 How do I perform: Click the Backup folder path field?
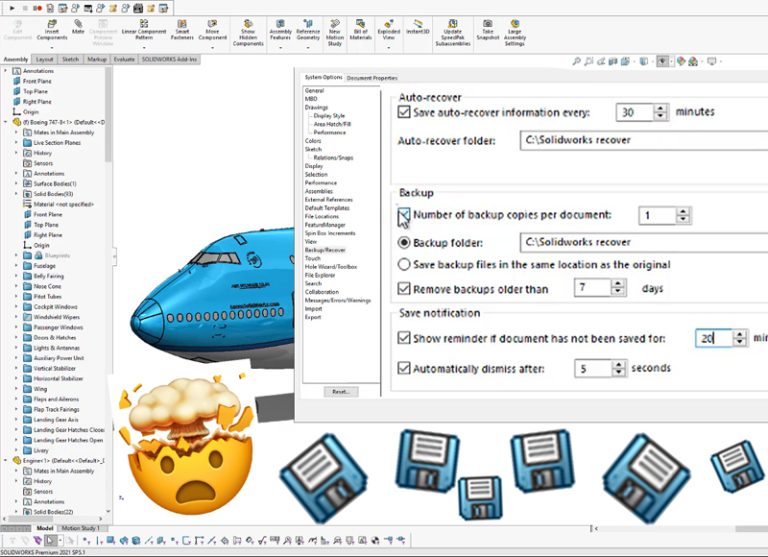643,242
